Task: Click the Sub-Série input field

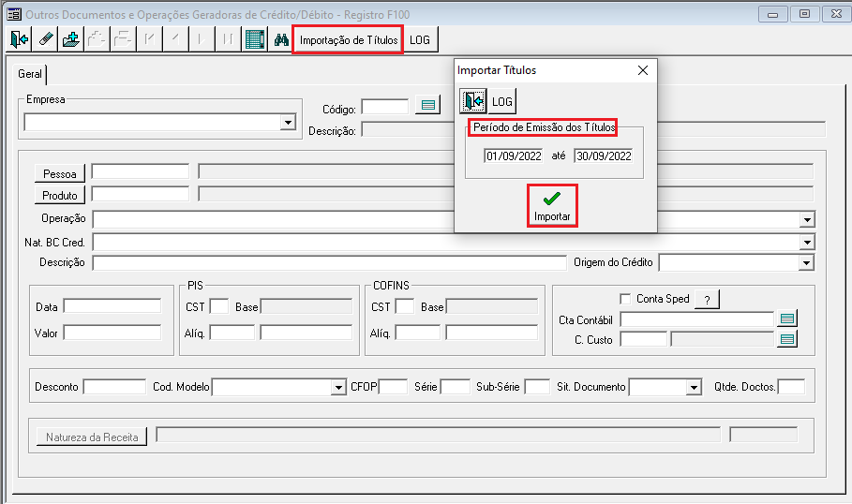Action: [x=537, y=387]
